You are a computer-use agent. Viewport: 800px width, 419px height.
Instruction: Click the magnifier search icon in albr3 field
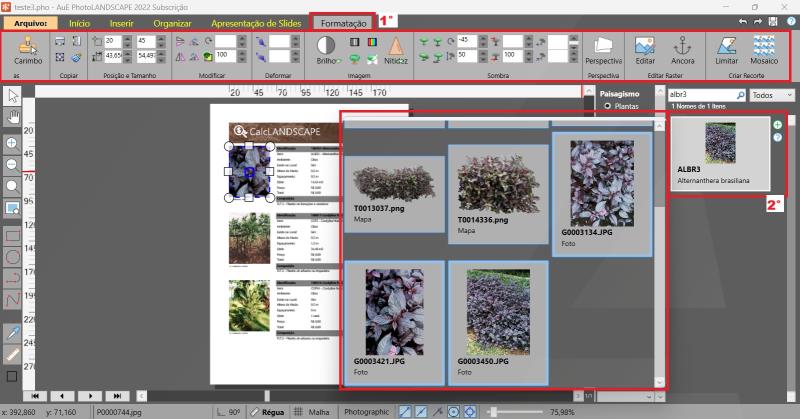[x=740, y=95]
